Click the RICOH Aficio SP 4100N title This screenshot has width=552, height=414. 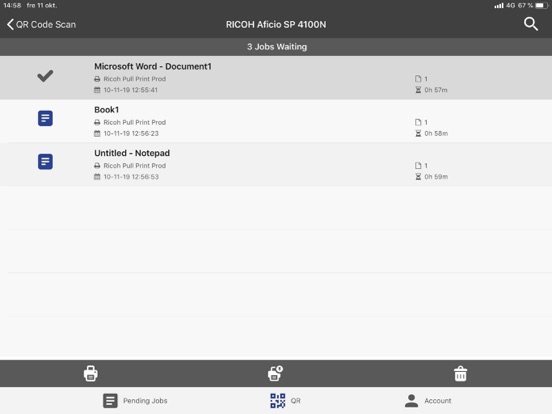tap(276, 25)
